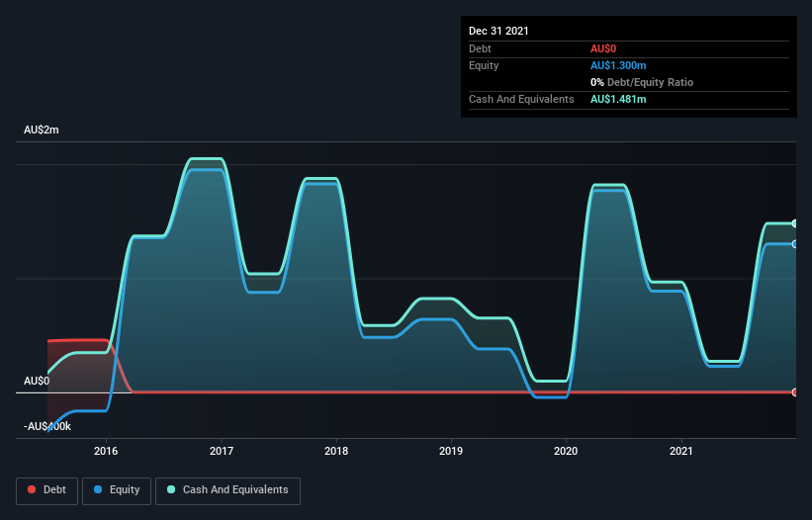Click the AU$2m y-axis label
Image resolution: width=812 pixels, height=520 pixels.
pyautogui.click(x=42, y=130)
